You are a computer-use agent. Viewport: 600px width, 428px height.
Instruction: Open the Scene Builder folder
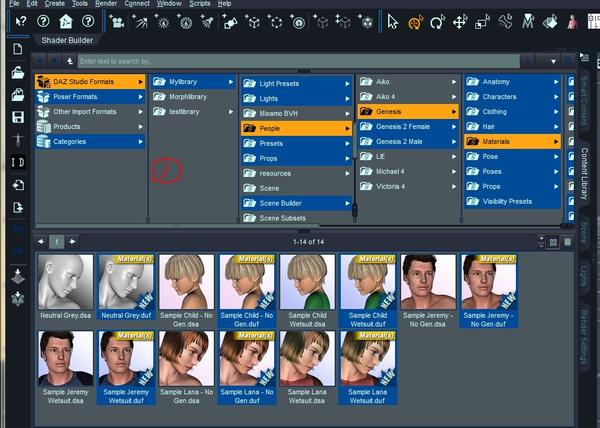click(297, 203)
